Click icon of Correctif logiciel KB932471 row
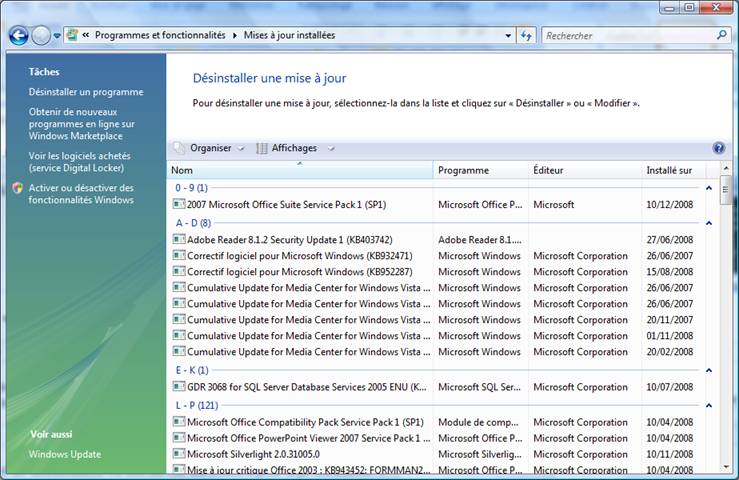 [179, 255]
